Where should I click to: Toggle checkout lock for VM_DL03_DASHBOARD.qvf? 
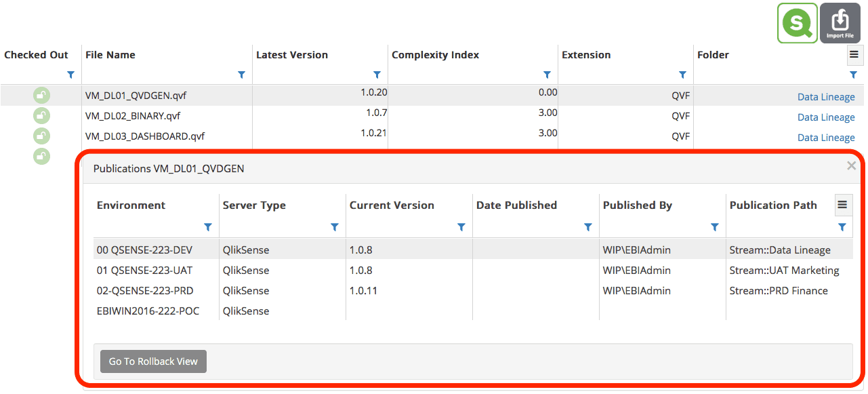41,136
